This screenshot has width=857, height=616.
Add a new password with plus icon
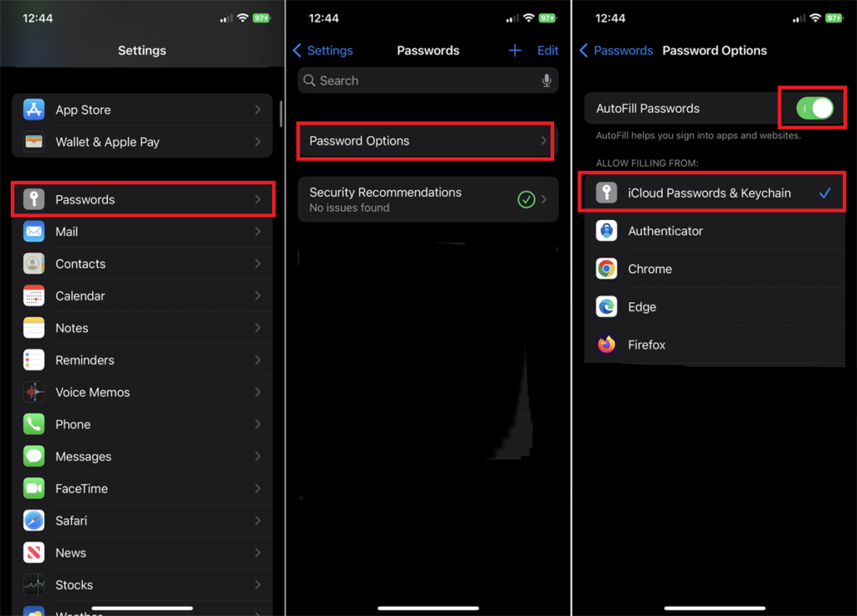coord(515,51)
